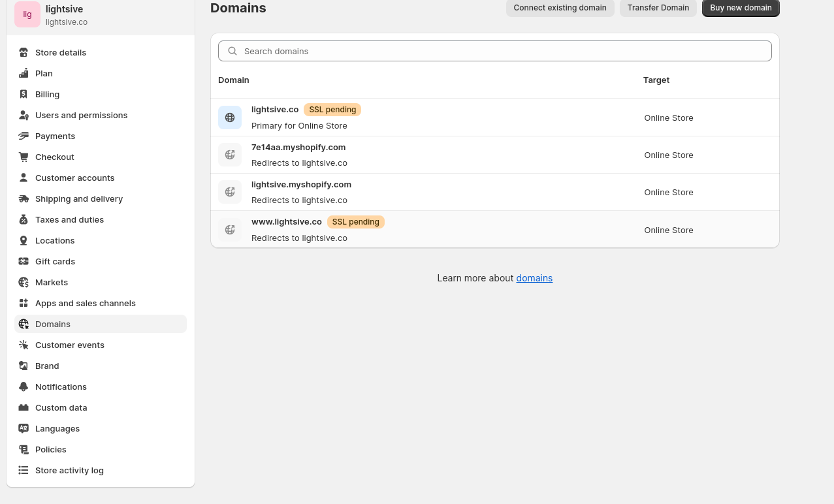Screen dimensions: 834x504
Task: Click the Billing receipt icon in sidebar
Action: pos(24,94)
